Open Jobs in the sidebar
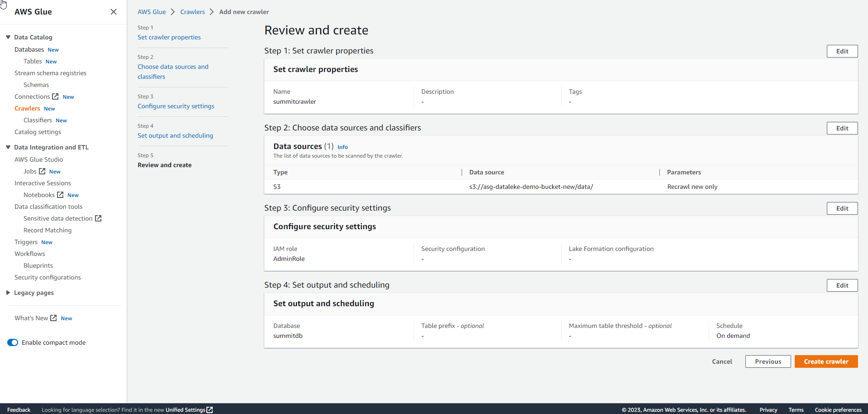The height and width of the screenshot is (414, 868). (30, 171)
